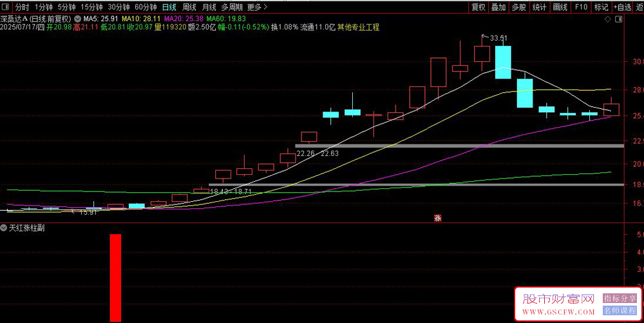
Task: Click the red 涨 marker on chart
Action: click(438, 218)
